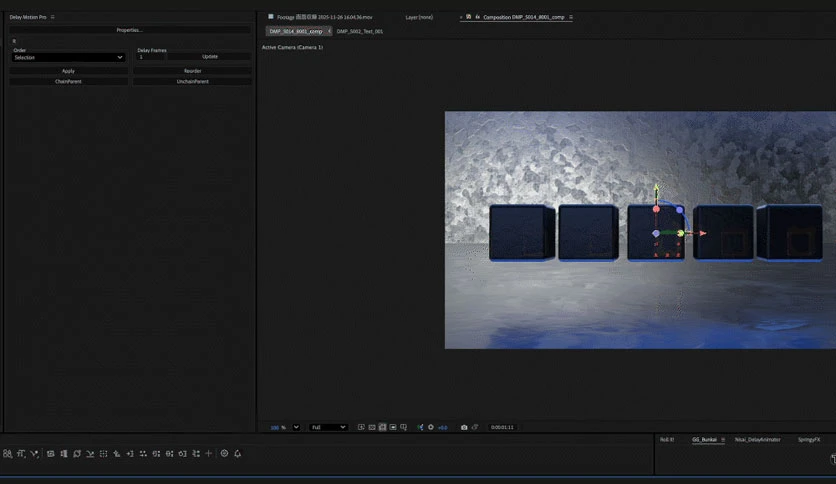Switch to the SpringyFX tab
The width and height of the screenshot is (836, 484).
(x=809, y=440)
